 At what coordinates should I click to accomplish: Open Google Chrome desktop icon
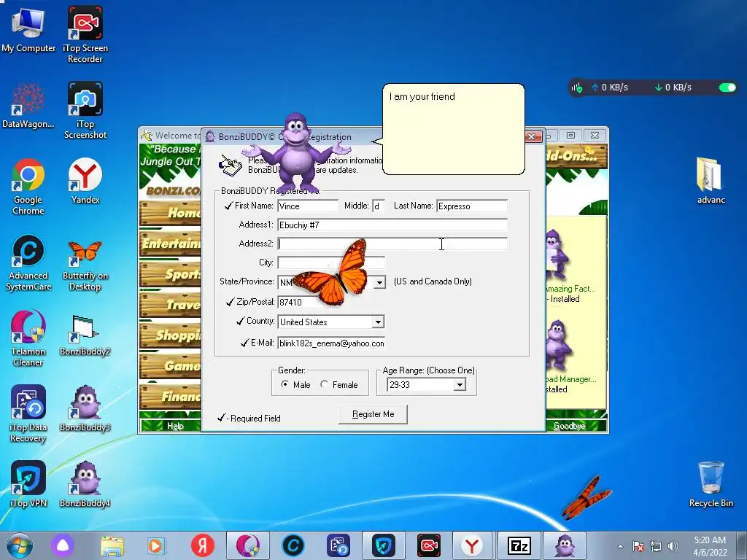tap(28, 187)
